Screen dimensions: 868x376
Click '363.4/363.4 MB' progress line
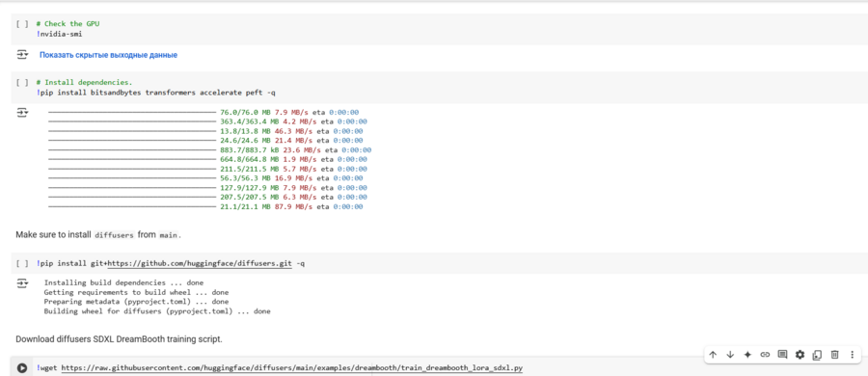[x=207, y=121]
